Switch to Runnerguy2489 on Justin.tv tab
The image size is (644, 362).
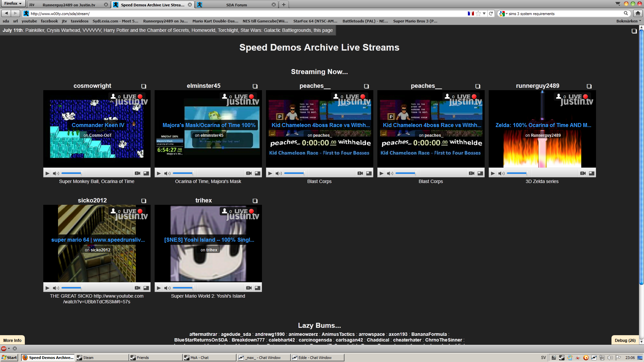(69, 5)
